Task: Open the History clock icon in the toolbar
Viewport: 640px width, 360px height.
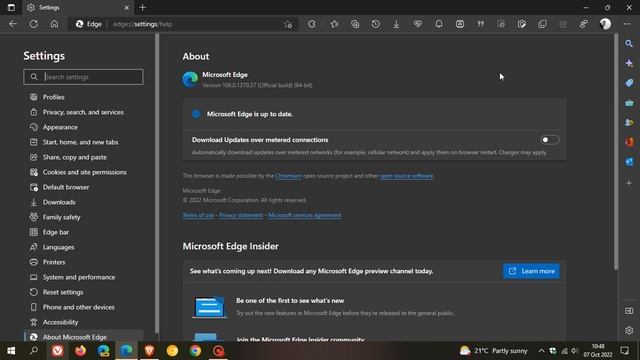Action: [x=376, y=24]
